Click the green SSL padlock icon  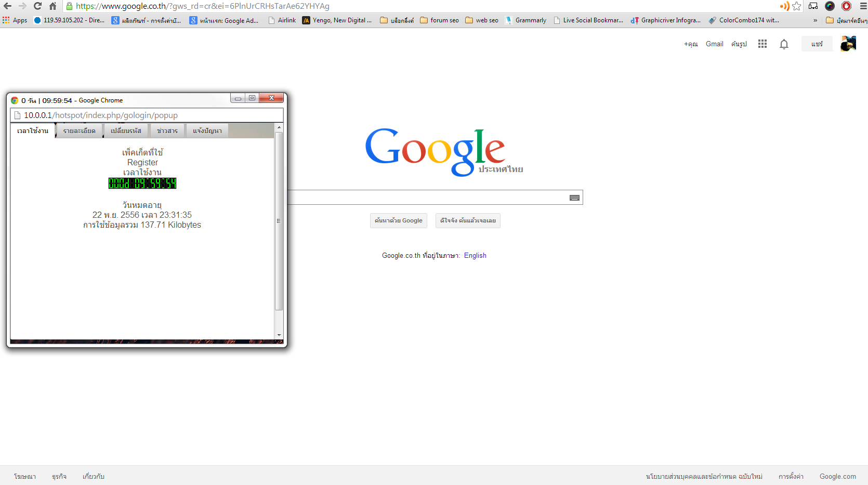[69, 6]
